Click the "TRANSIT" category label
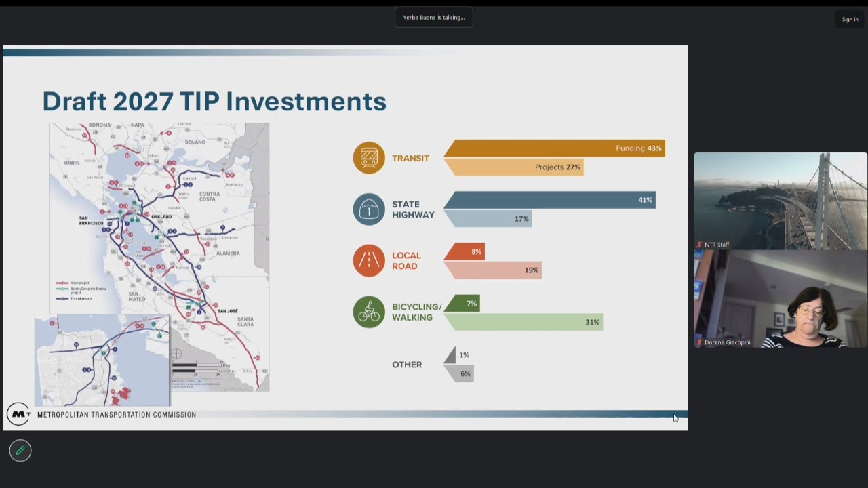This screenshot has height=488, width=868. click(410, 158)
